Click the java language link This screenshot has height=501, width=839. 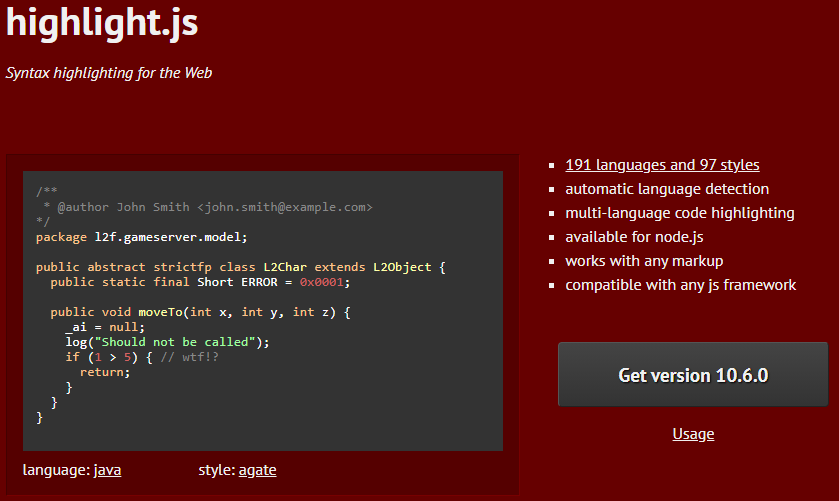(107, 470)
